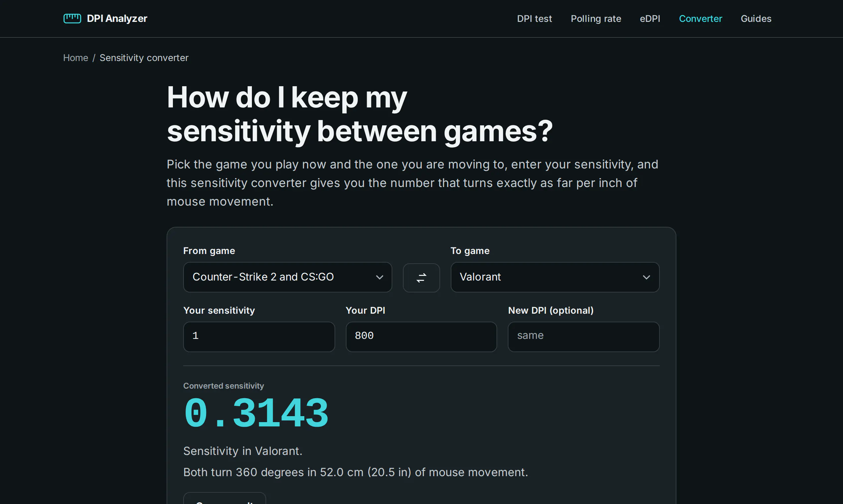Click the DPI Analyzer ruler logo icon
843x504 pixels.
[72, 18]
